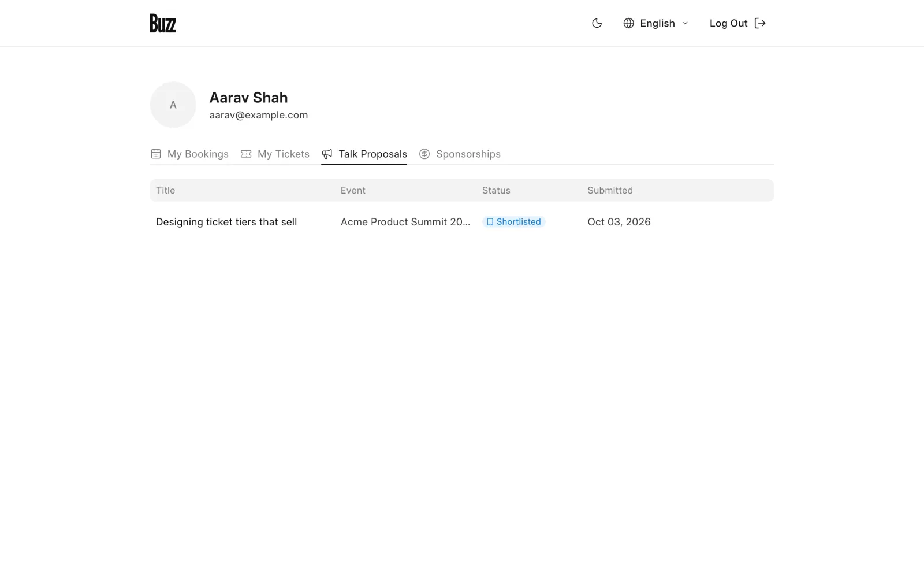924x578 pixels.
Task: Click the avatar circle with letter A
Action: (173, 105)
